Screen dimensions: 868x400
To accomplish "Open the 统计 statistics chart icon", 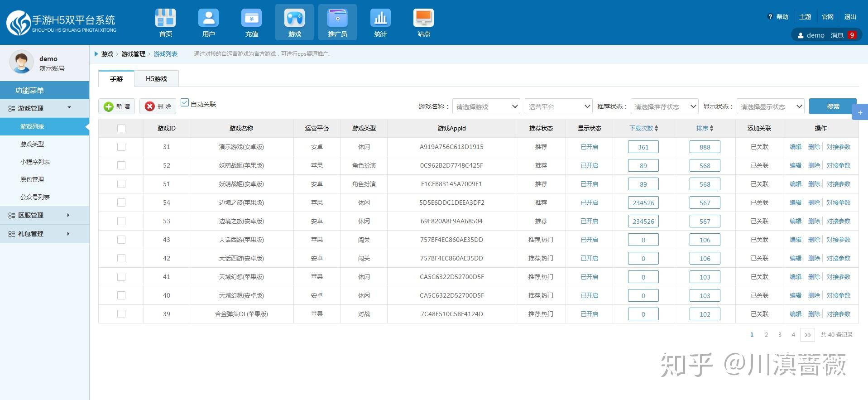I will pyautogui.click(x=380, y=22).
